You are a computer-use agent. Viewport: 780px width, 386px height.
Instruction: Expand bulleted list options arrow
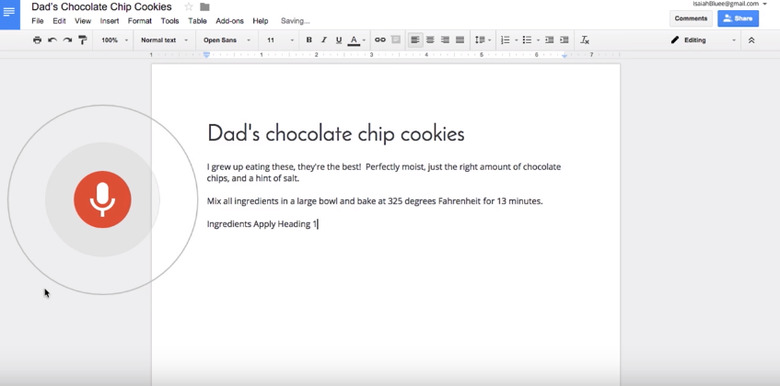pyautogui.click(x=538, y=40)
